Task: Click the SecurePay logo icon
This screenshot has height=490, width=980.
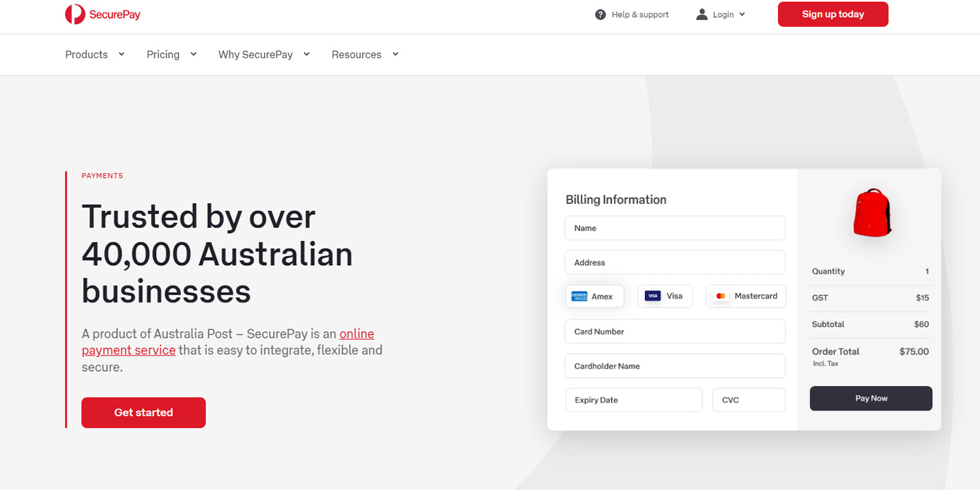Action: (x=75, y=14)
